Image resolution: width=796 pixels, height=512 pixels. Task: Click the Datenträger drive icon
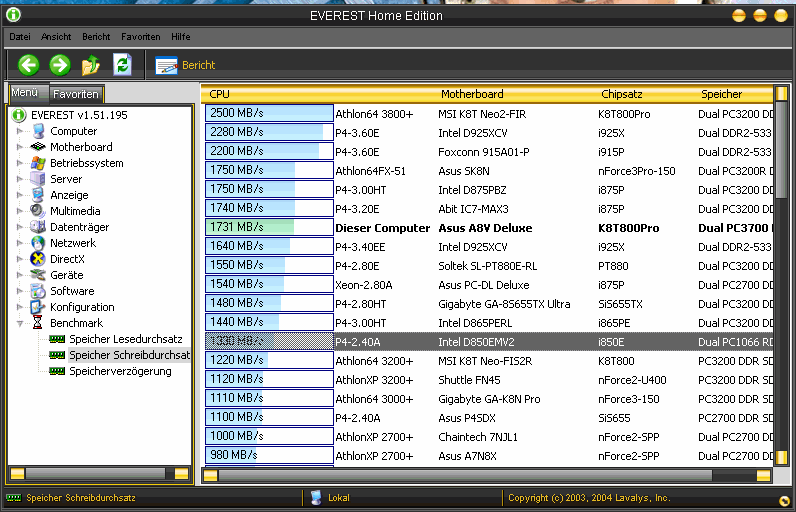click(x=38, y=227)
